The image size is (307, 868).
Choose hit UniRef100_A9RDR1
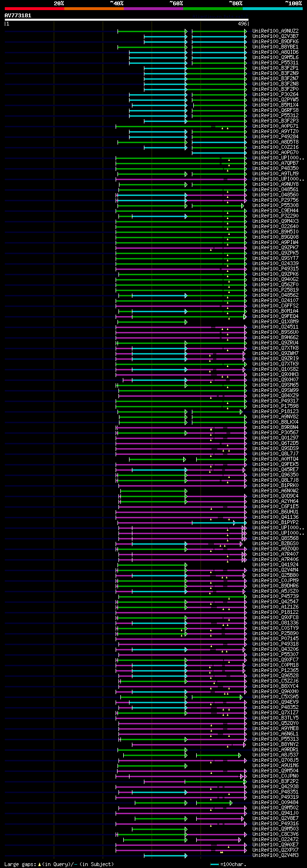(275, 749)
